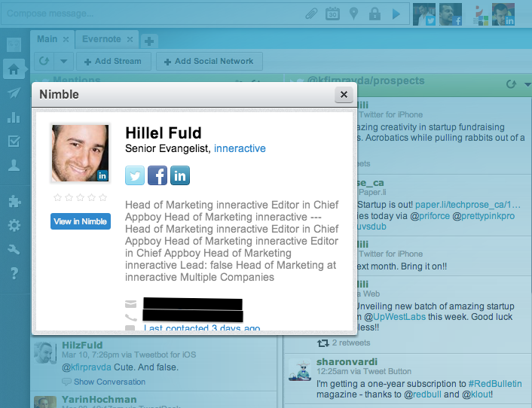
Task: Rate contact with the third star
Action: 80,197
